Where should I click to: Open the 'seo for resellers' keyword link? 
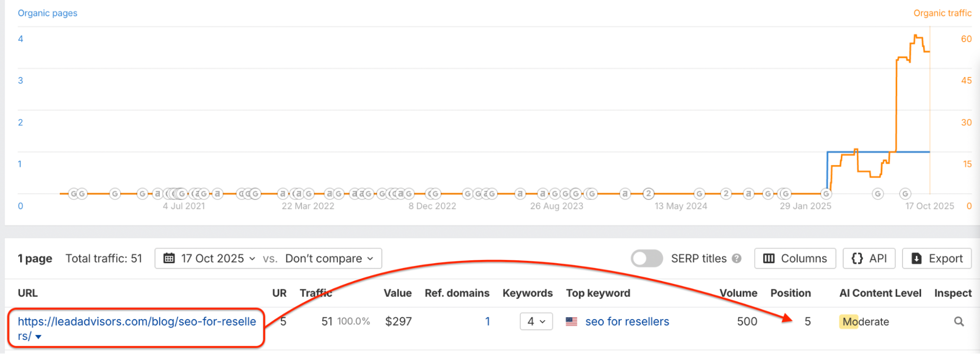coord(627,322)
